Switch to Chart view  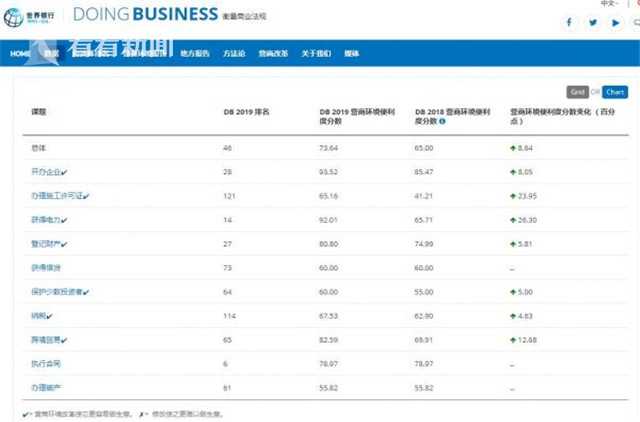pos(614,92)
